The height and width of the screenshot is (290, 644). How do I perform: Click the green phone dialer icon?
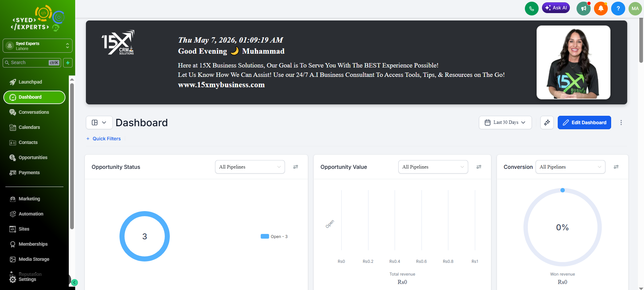pyautogui.click(x=532, y=8)
